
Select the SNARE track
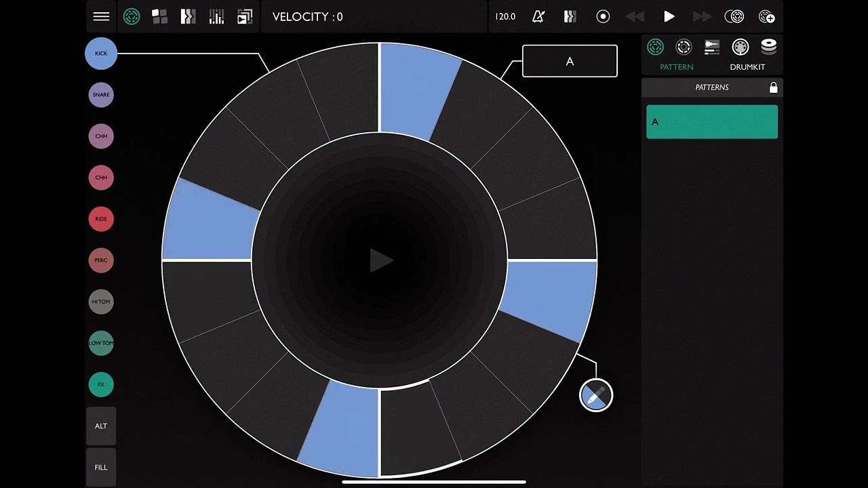[x=101, y=95]
